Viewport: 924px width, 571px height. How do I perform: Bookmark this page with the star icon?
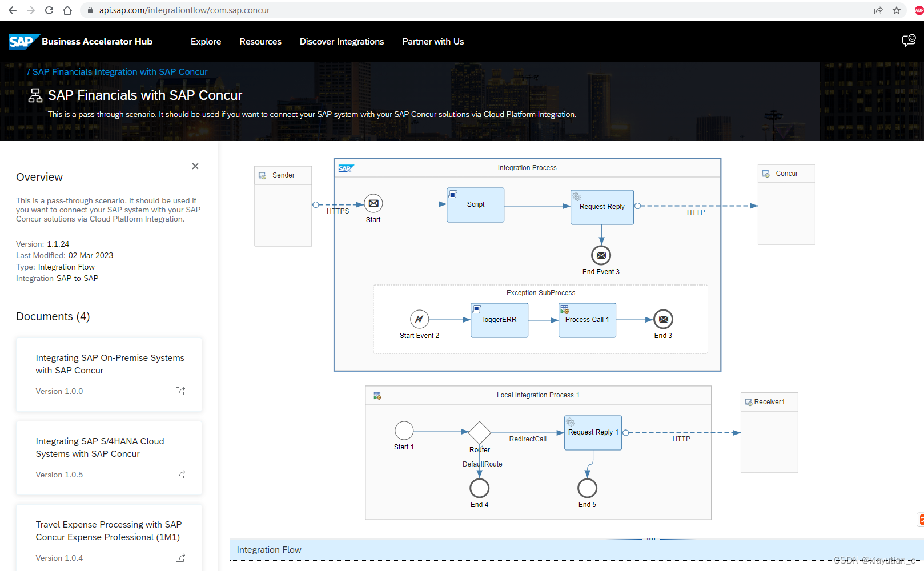897,10
